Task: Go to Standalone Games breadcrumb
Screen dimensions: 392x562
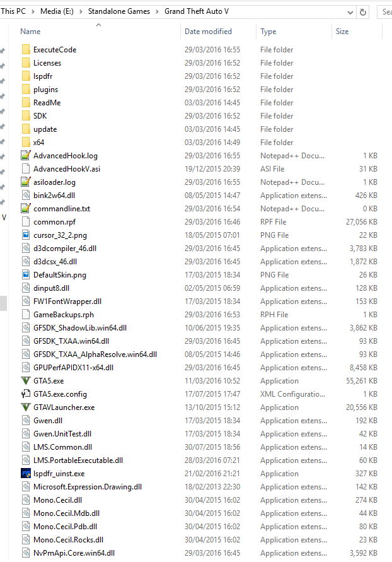Action: [119, 11]
